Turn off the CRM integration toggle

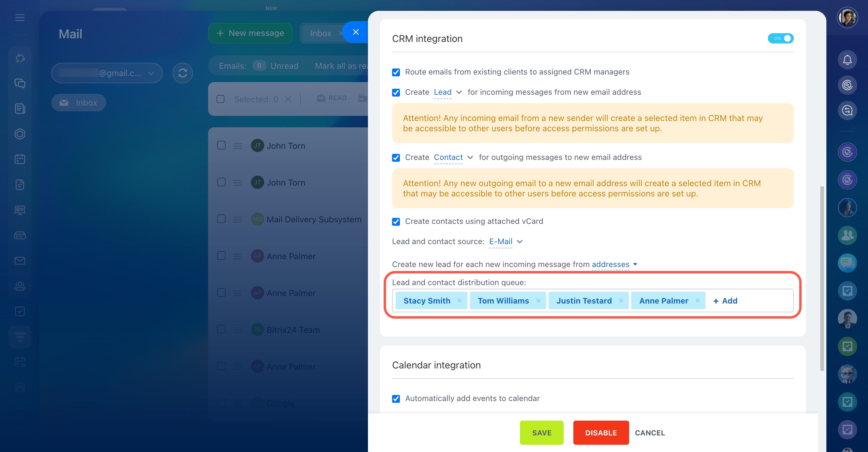pos(781,38)
